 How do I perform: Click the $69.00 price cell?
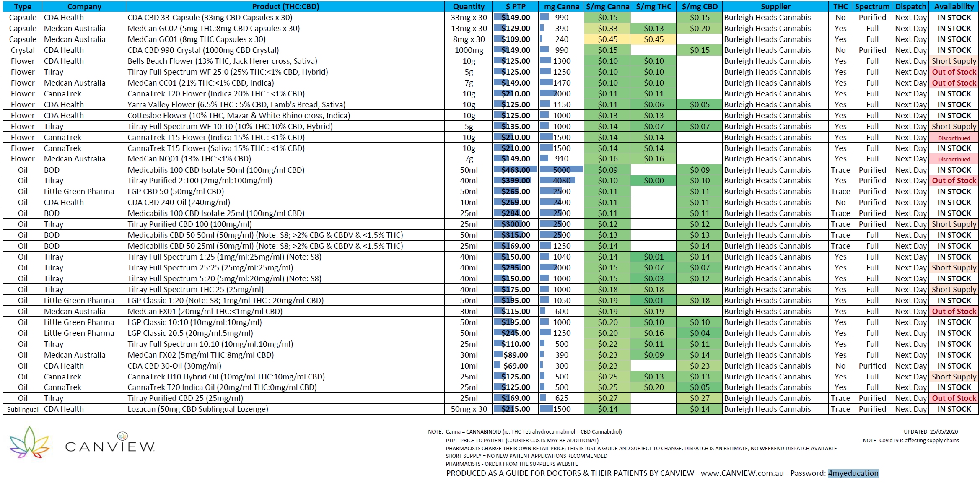[x=516, y=366]
